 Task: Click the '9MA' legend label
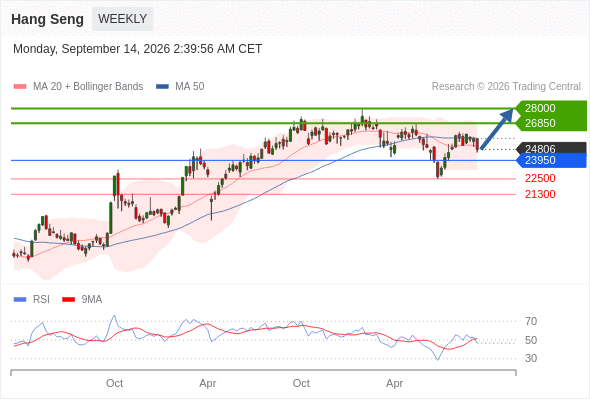click(92, 300)
